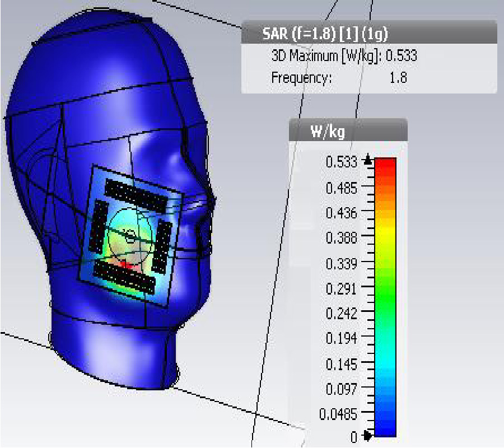
Task: Select the red SAR hotspot on the antenna
Action: (x=127, y=264)
